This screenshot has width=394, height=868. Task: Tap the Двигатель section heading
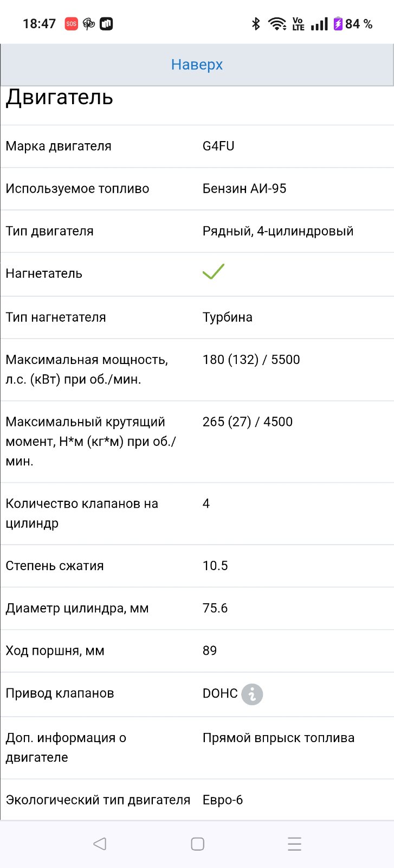click(x=60, y=97)
